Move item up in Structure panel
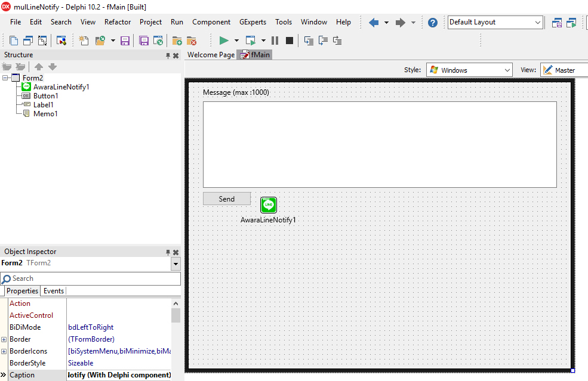Viewport: 588px width, 381px height. tap(39, 67)
